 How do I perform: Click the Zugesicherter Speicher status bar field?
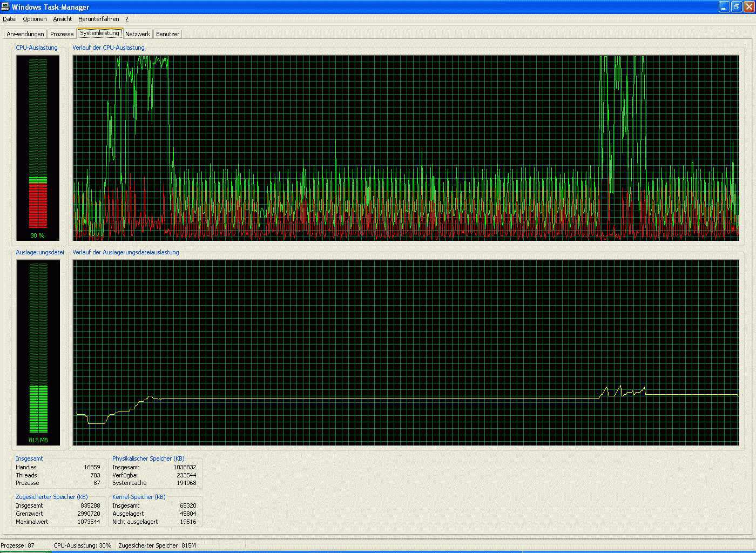coord(157,545)
